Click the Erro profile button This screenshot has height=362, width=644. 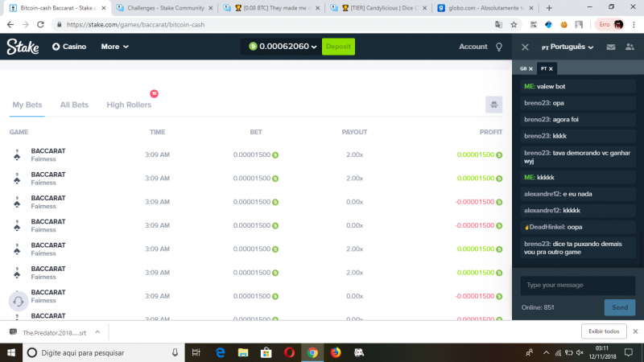610,25
